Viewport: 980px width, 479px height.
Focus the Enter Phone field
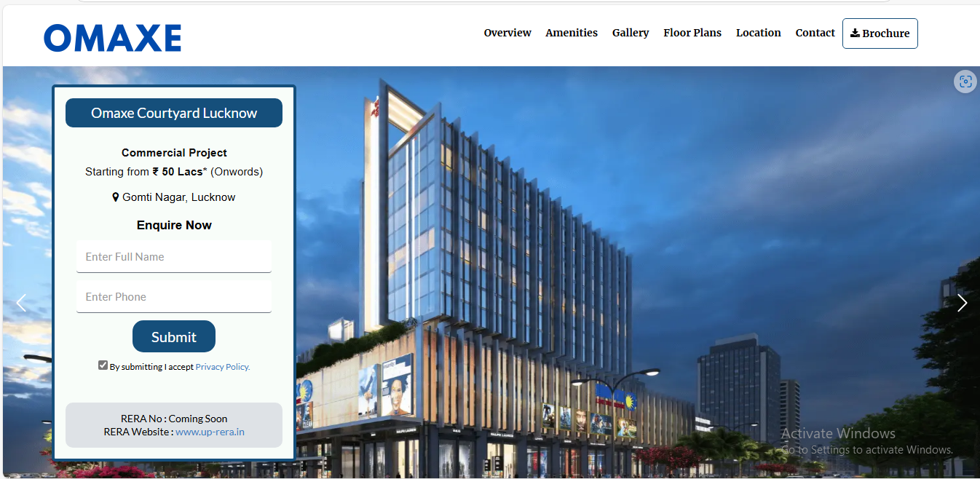click(174, 297)
